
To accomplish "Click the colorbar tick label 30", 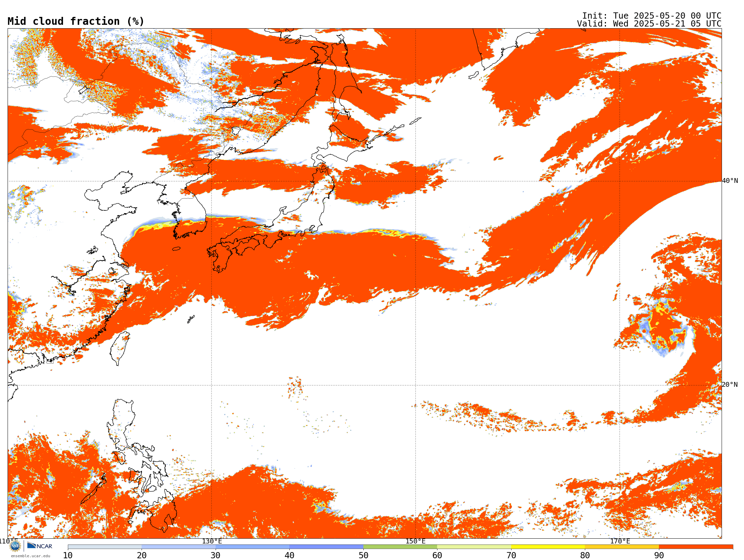I will [216, 556].
